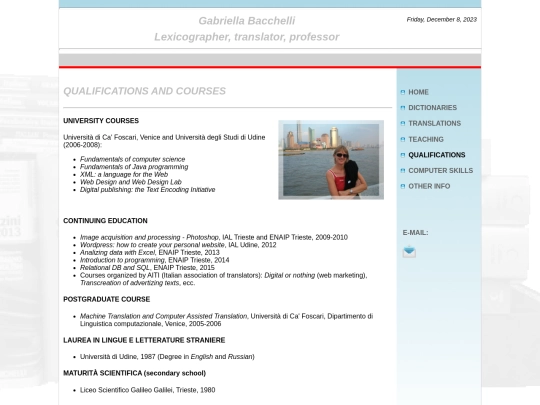The image size is (540, 405).
Task: Click the Wordpress personal website course line
Action: [178, 245]
